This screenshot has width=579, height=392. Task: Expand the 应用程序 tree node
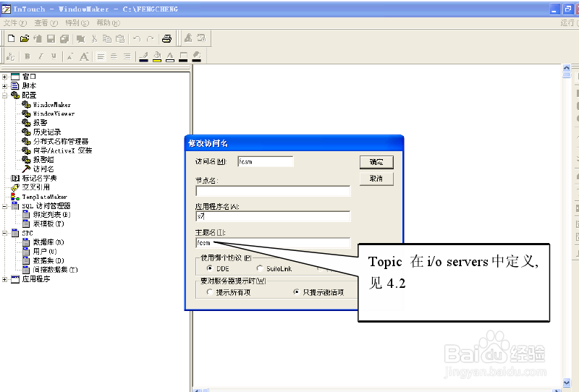click(4, 279)
